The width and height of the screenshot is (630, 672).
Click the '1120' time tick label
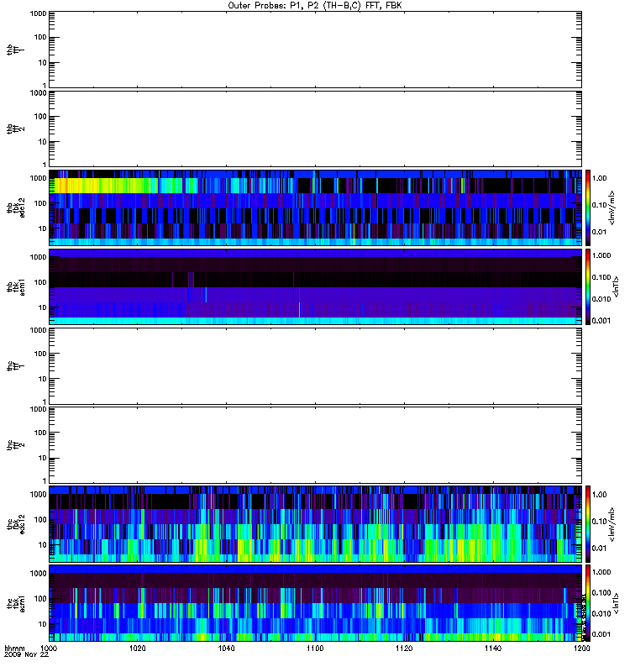click(404, 648)
